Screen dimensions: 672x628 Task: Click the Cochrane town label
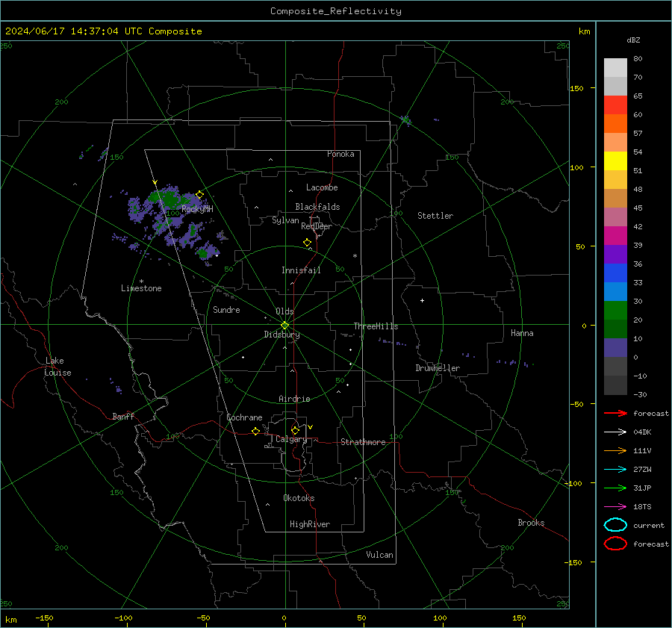click(x=244, y=417)
